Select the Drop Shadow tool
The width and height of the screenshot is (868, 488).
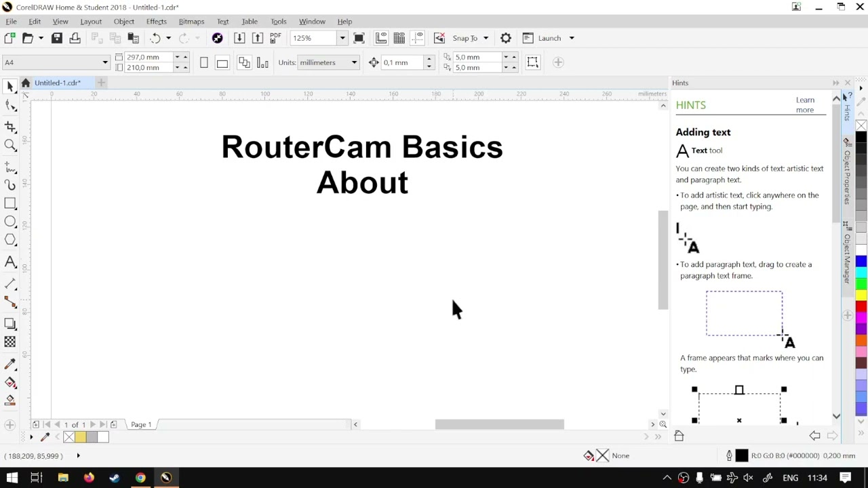tap(10, 323)
